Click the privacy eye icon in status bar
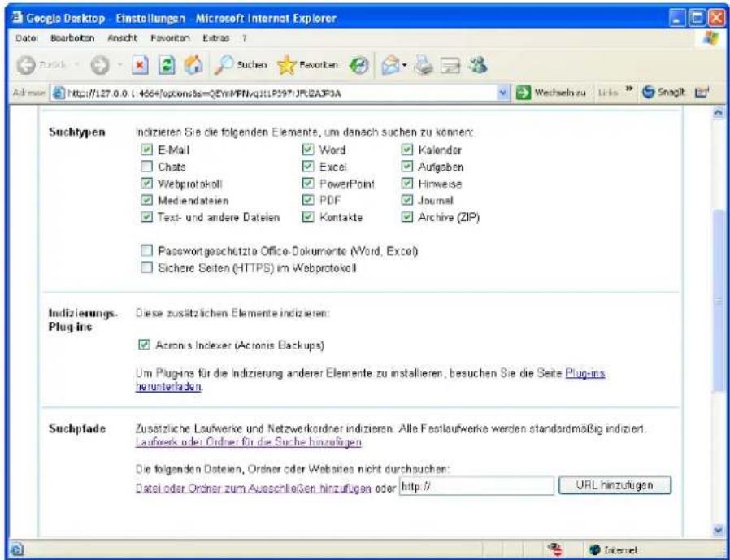The height and width of the screenshot is (560, 730). 555,549
